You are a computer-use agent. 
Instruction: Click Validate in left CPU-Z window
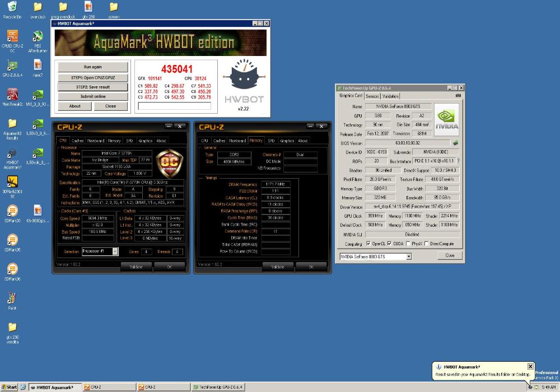[136, 267]
